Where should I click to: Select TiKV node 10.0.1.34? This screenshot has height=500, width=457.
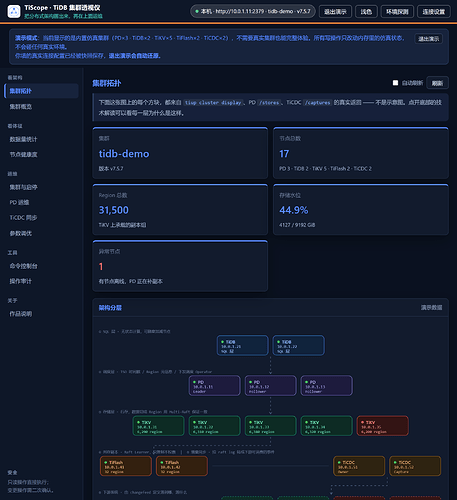point(327,426)
